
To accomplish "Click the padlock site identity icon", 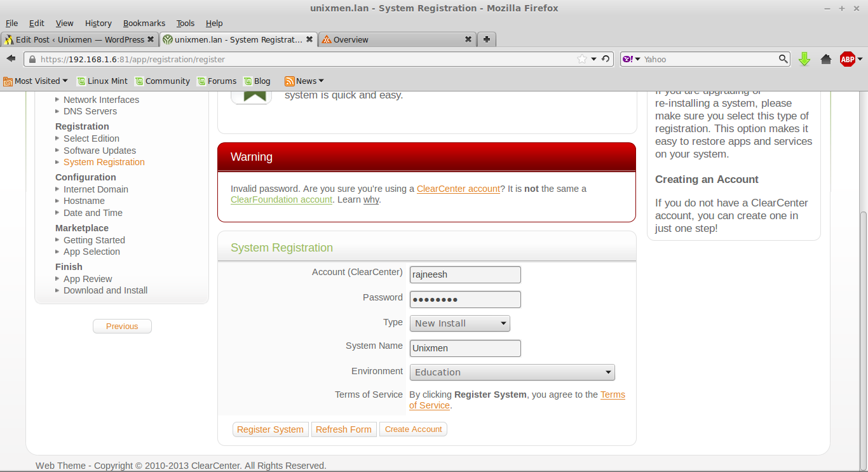I will point(32,59).
